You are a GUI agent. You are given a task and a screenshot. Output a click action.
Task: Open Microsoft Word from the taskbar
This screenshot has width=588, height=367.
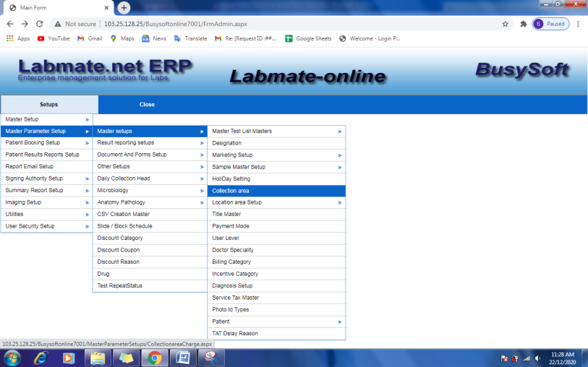point(183,358)
